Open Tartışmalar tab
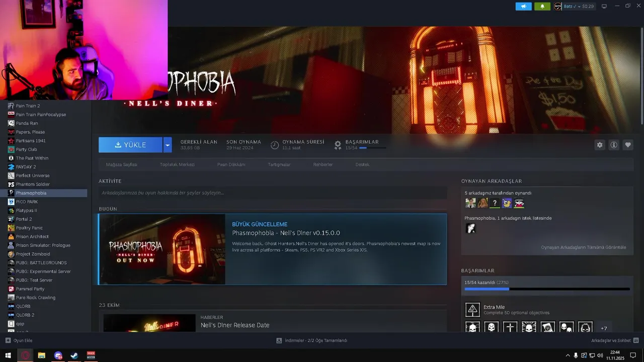 279,164
